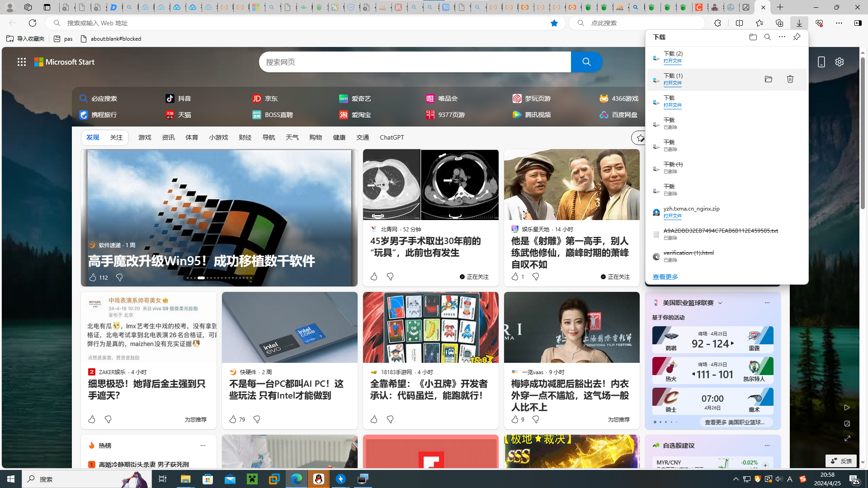This screenshot has width=868, height=488.
Task: Open 财经 category tab
Action: (245, 137)
